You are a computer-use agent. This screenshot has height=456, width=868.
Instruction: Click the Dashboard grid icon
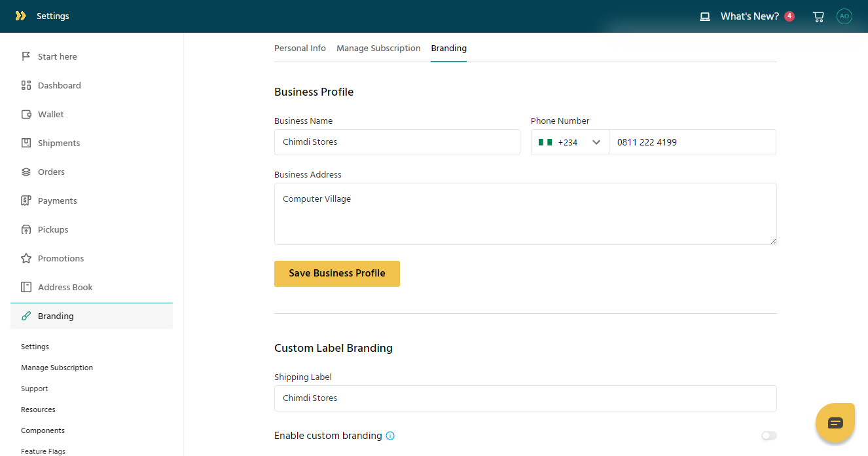click(26, 85)
